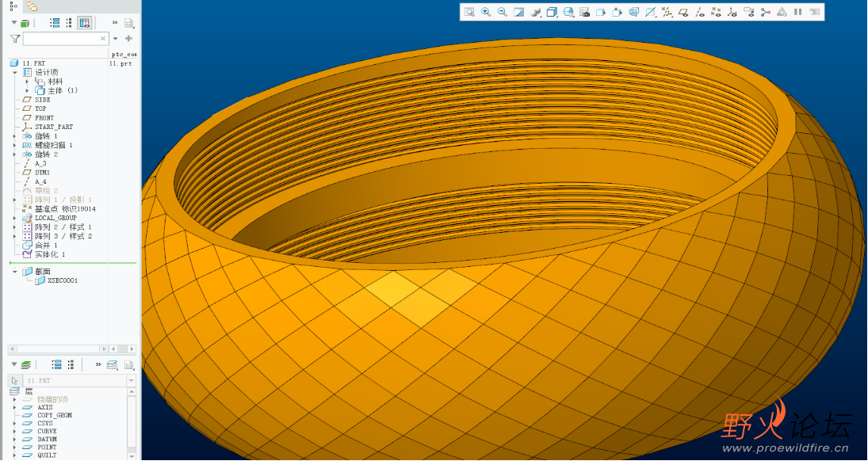Expand the 螺旋扫描 1 feature
Image resolution: width=868 pixels, height=461 pixels.
(x=15, y=145)
